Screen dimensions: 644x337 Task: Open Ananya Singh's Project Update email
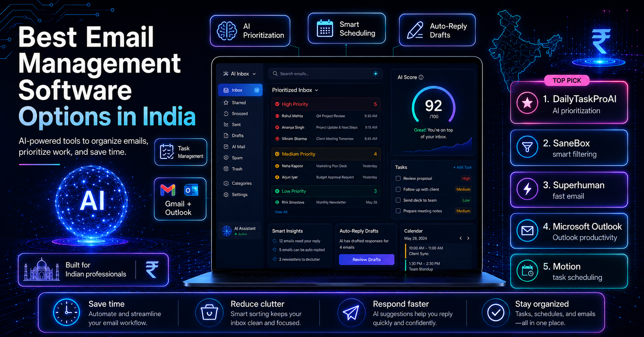pos(326,127)
